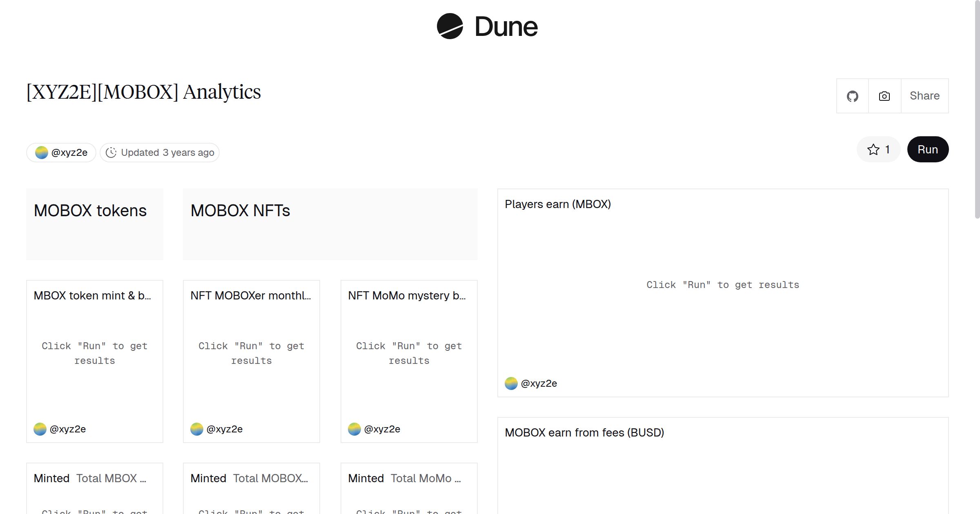The image size is (980, 514).
Task: Open the @xyz2e author profile
Action: point(61,152)
